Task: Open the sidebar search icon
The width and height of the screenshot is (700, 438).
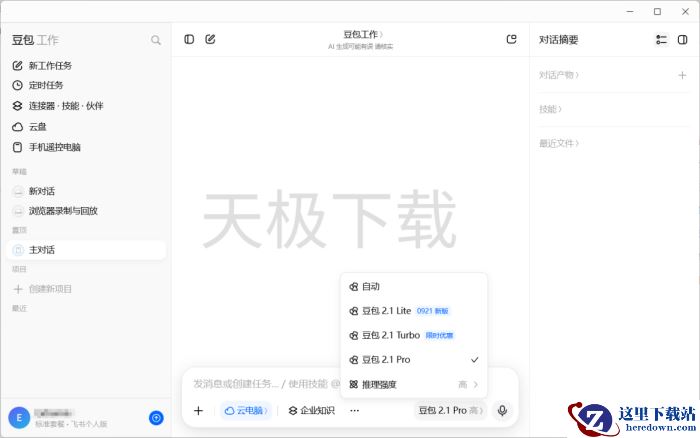Action: 155,40
